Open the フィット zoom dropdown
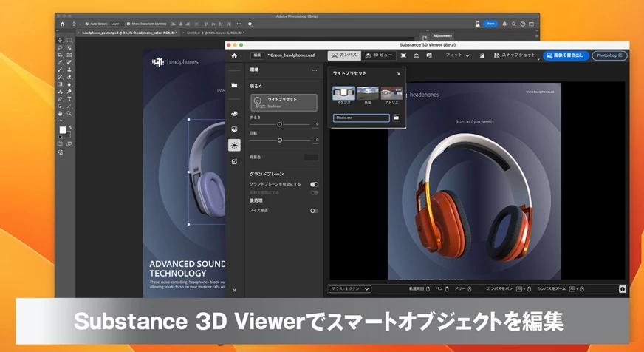Image resolution: width=644 pixels, height=352 pixels. [458, 55]
